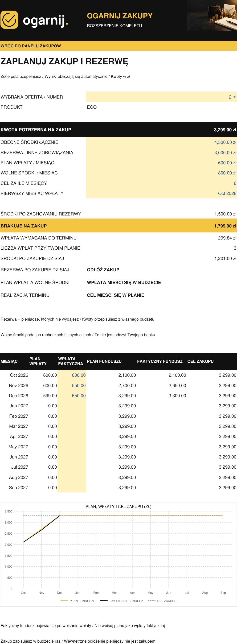The width and height of the screenshot is (237, 644).
Task: Click the CEL ZAKUPU chart legend entry
Action: 162,601
